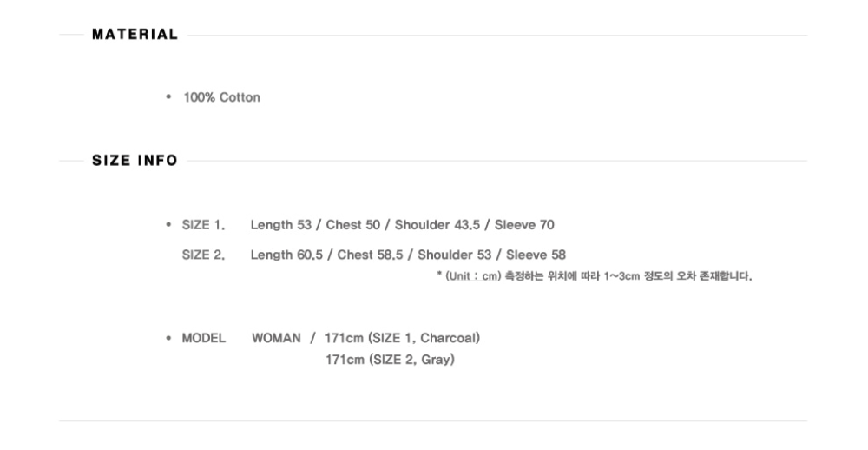This screenshot has height=450, width=868.
Task: Click the Chest 50 measurement
Action: click(x=353, y=225)
